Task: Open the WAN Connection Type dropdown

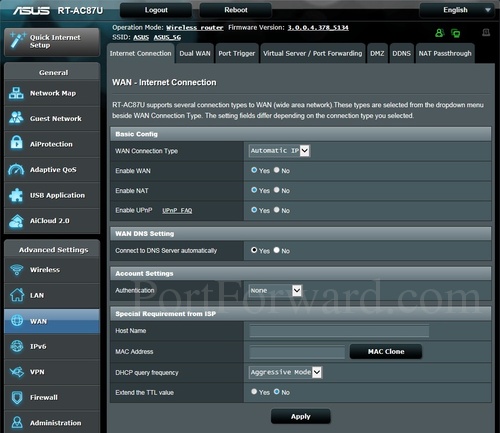Action: [279, 151]
